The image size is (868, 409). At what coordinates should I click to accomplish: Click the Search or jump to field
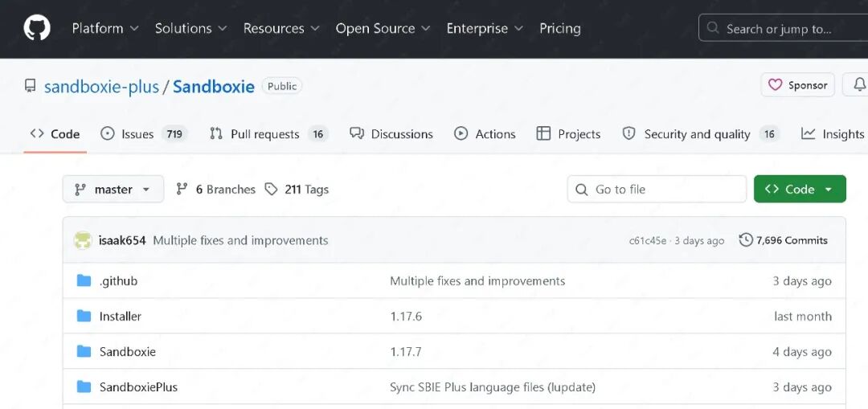pos(783,28)
